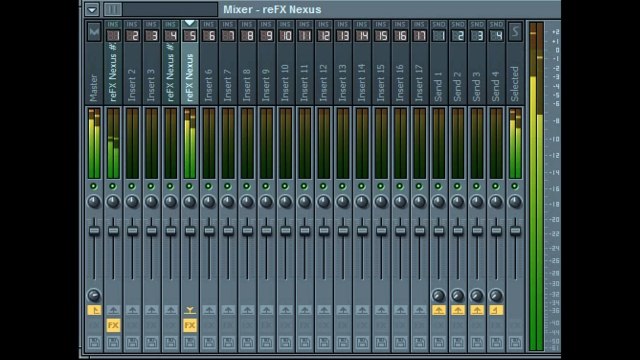Click the save state disk icon for Selected

(515, 342)
